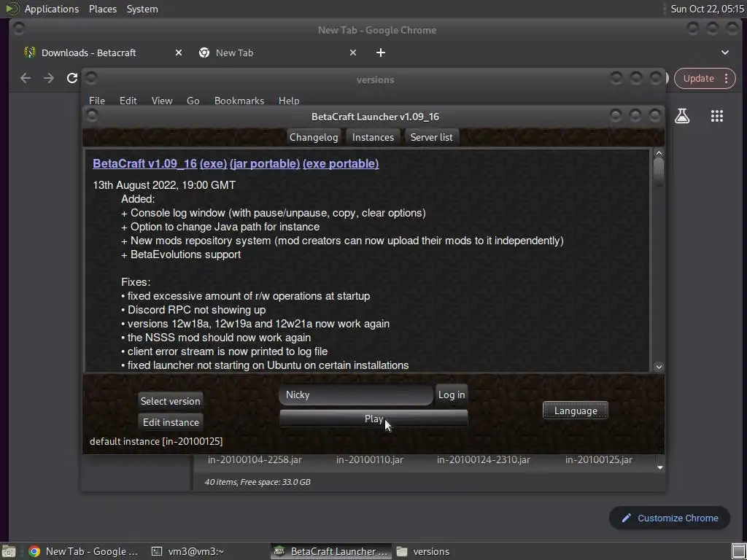This screenshot has height=560, width=747.
Task: Switch to vm3@vm3:~ terminal taskbar item
Action: click(x=187, y=551)
